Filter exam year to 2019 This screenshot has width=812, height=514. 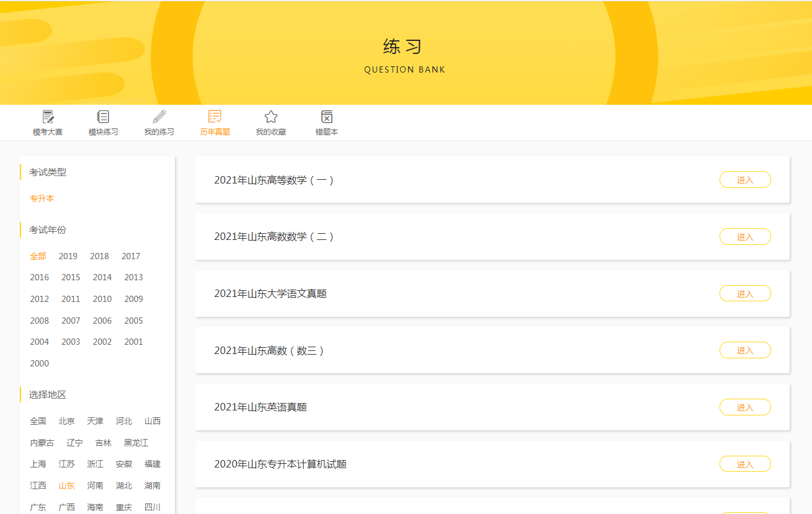pyautogui.click(x=68, y=256)
